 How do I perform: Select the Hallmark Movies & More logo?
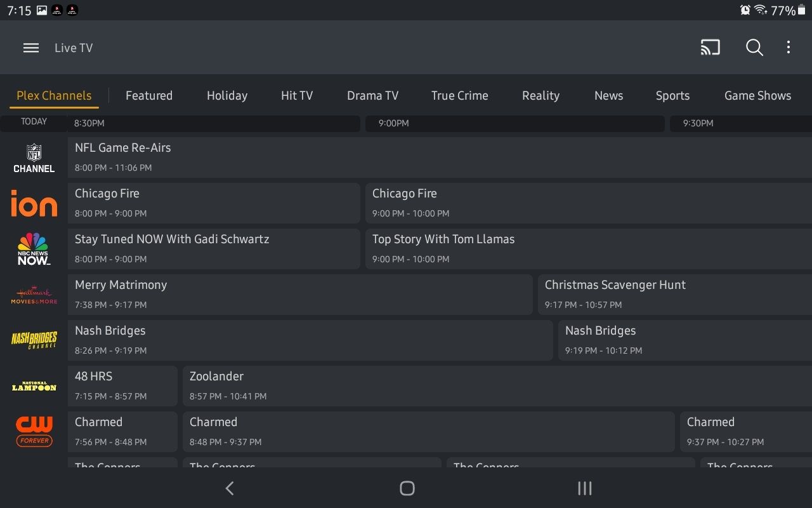pyautogui.click(x=34, y=295)
